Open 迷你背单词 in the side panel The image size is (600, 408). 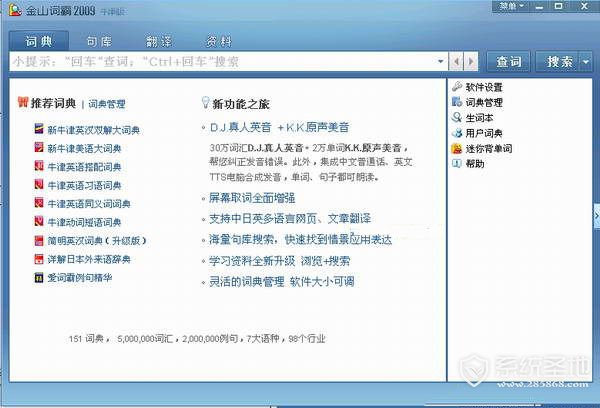(489, 149)
